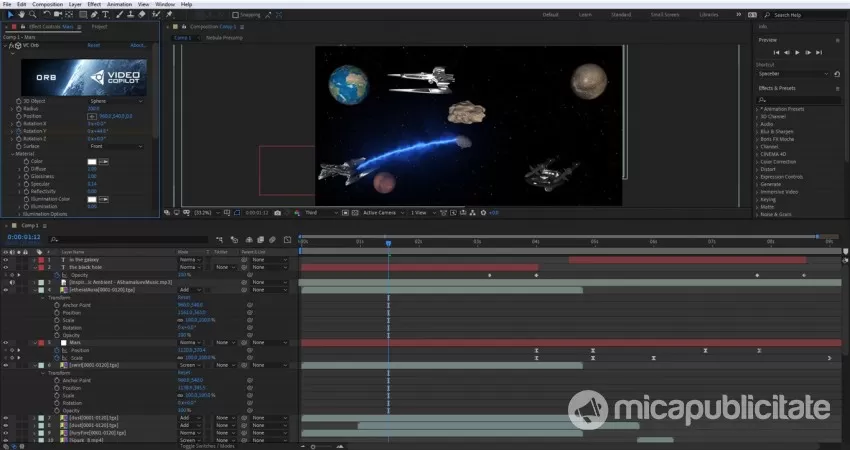Screen dimensions: 850x450
Task: Select the Clone Stamp tool
Action: click(131, 15)
